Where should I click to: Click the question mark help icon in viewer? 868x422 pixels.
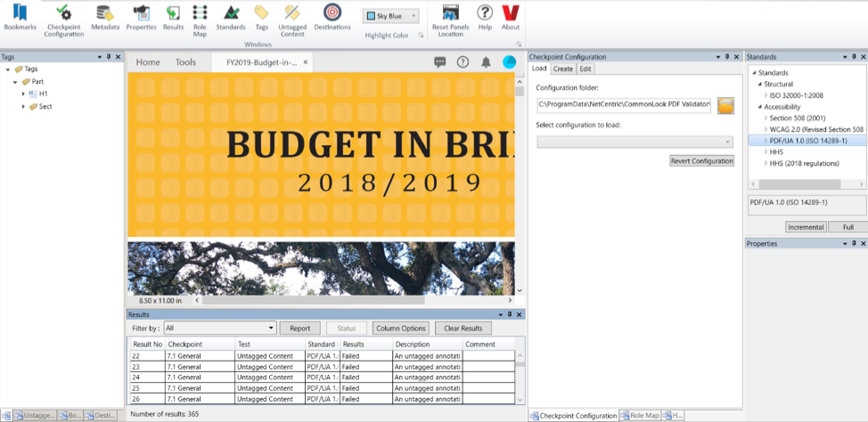click(463, 62)
